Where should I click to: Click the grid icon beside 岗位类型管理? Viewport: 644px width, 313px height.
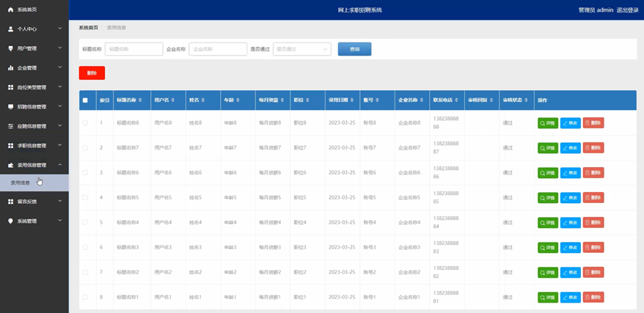(11, 87)
